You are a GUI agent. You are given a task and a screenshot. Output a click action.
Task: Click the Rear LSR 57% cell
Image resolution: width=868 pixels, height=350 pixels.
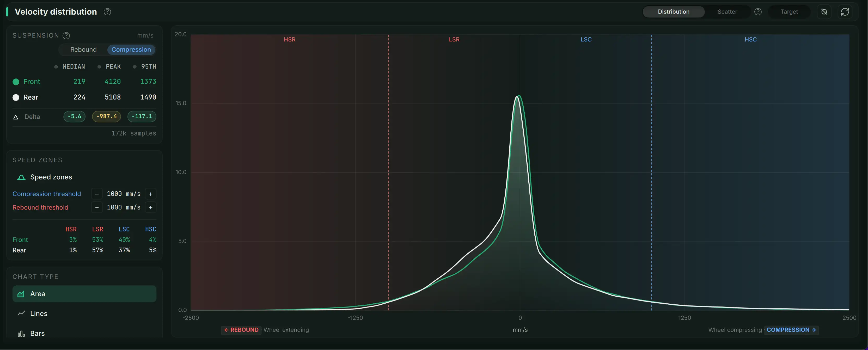click(98, 250)
